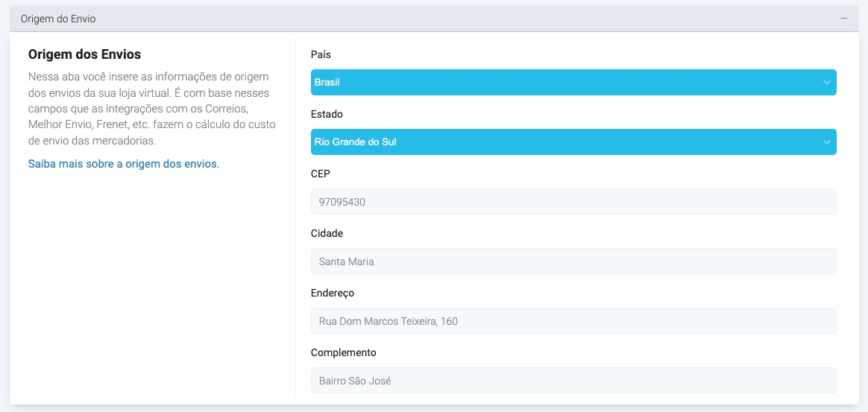
Task: Click the País field label
Action: 321,54
